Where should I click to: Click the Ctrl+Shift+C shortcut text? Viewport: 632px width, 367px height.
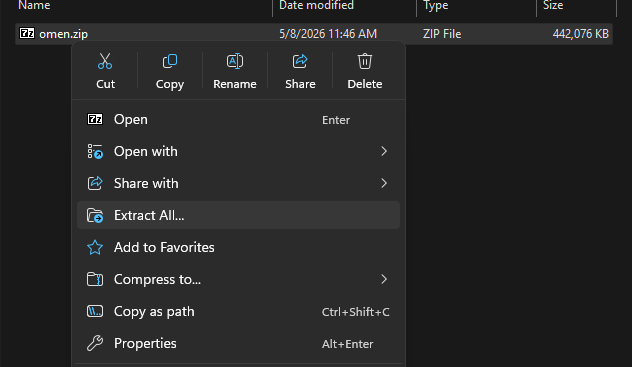click(356, 312)
